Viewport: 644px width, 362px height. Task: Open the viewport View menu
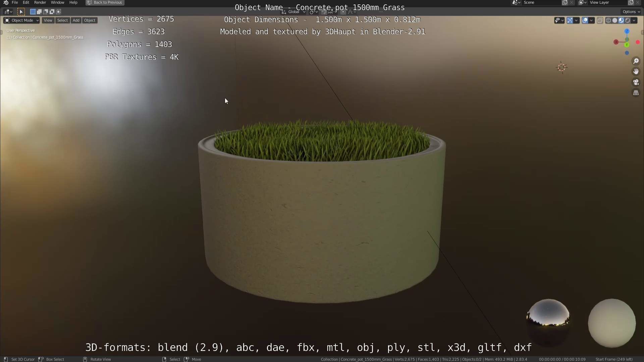[48, 20]
